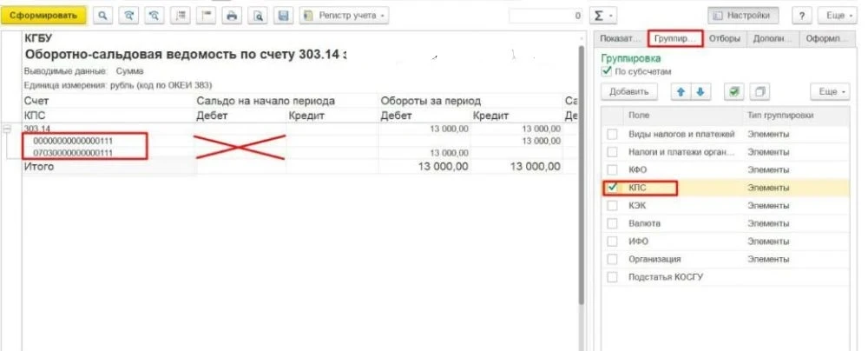Viewport: 868px width, 351px height.
Task: Click the Обороты за период header
Action: pos(431,101)
